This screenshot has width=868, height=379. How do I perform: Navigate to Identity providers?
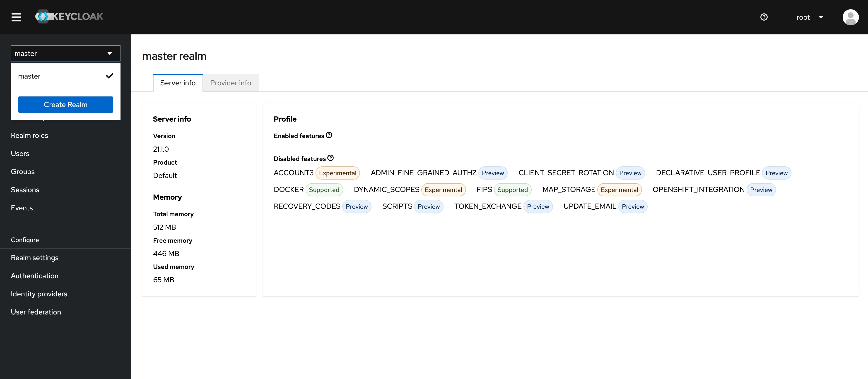(39, 294)
